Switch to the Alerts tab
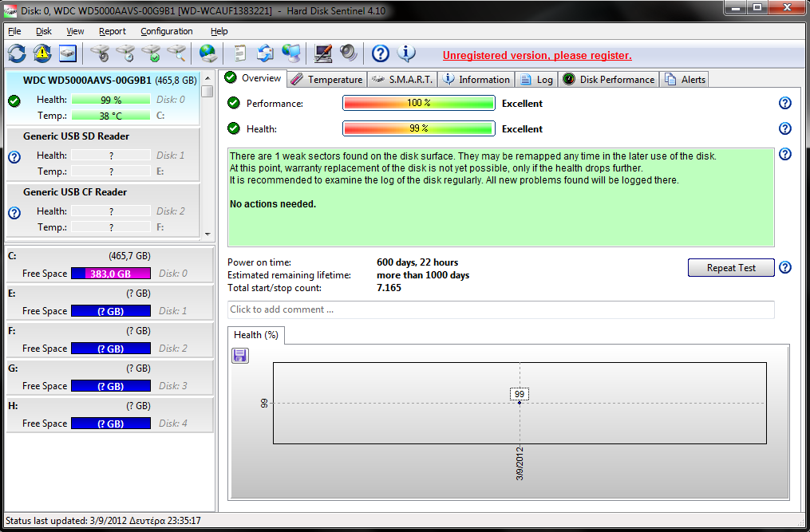Image resolution: width=810 pixels, height=532 pixels. coord(685,80)
